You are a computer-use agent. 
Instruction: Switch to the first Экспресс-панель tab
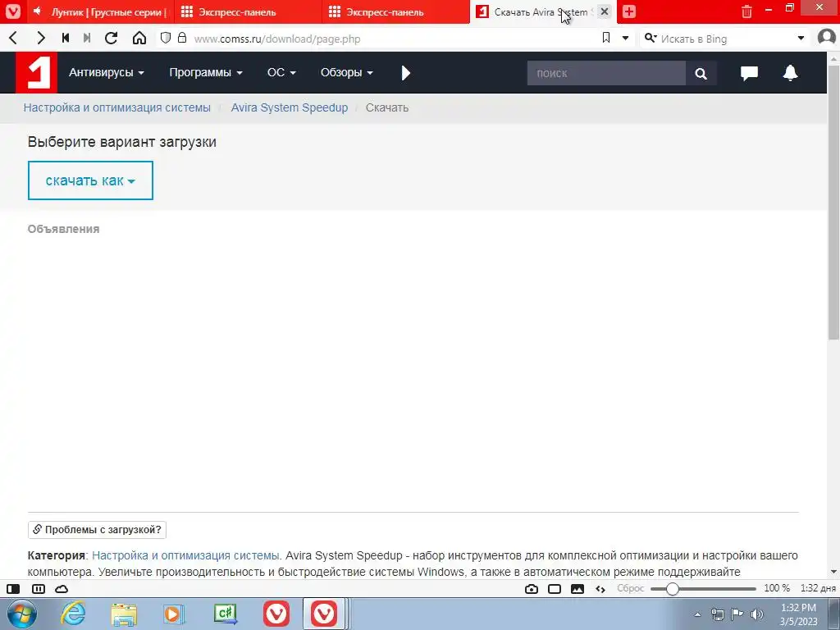tap(248, 11)
